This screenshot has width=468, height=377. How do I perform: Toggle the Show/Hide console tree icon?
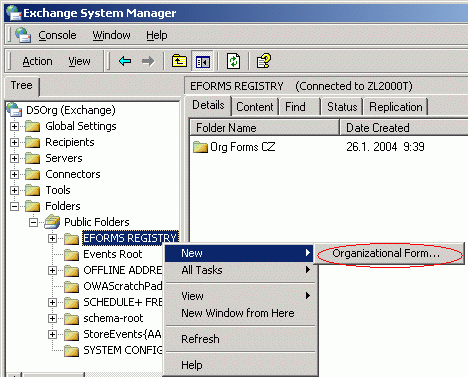tap(203, 62)
